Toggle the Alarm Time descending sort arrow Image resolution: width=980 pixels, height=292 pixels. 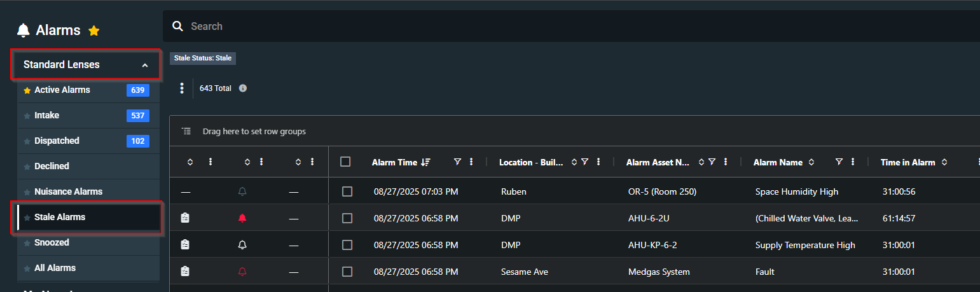(x=426, y=162)
